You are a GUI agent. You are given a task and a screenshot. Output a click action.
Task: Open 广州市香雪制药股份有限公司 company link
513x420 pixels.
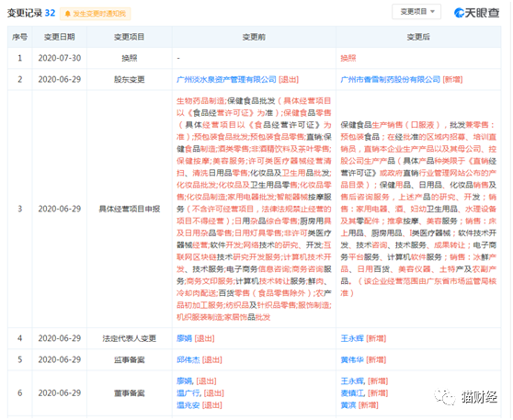point(391,79)
